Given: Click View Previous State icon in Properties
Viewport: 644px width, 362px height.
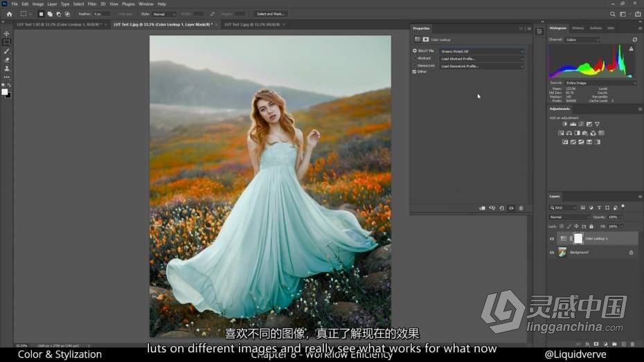Looking at the screenshot, I should pyautogui.click(x=492, y=208).
